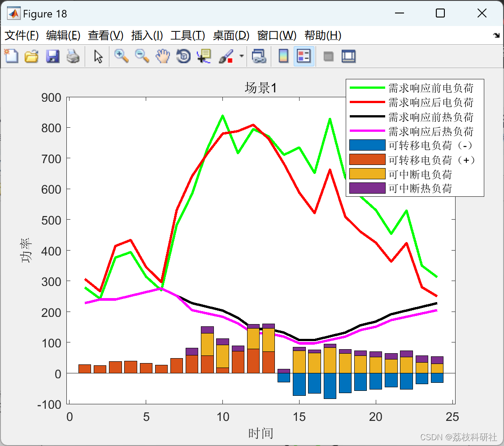Activate the Rotate 3D tool

(183, 56)
